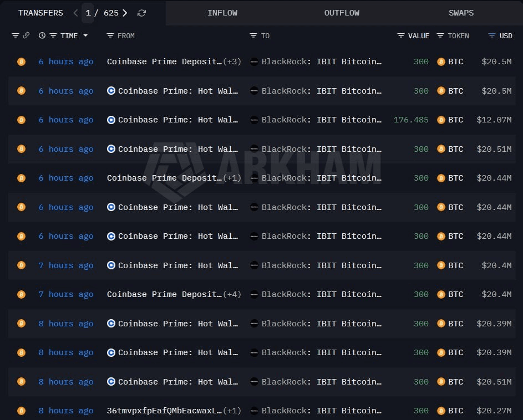This screenshot has width=523, height=420.
Task: Click the Bitcoin icon in first row
Action: coord(21,62)
